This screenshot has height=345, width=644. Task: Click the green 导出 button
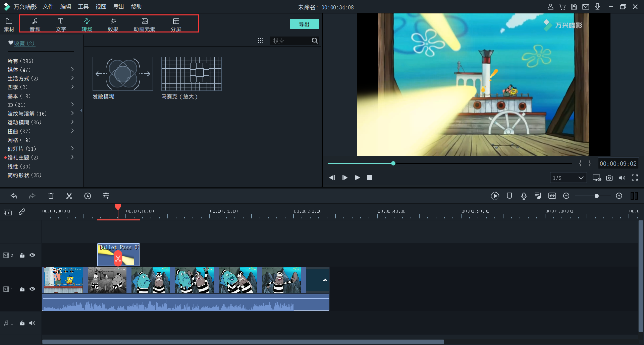(x=304, y=24)
